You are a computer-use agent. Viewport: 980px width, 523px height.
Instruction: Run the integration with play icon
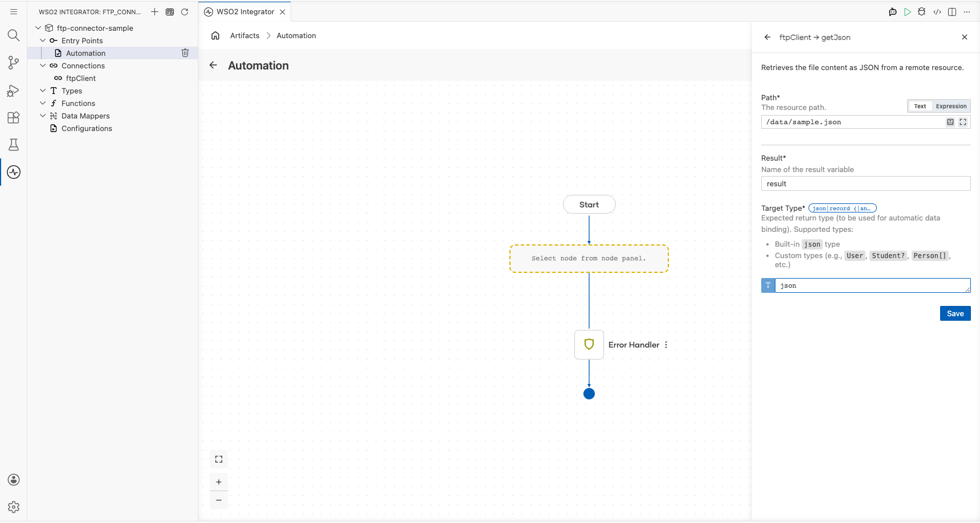coord(908,11)
